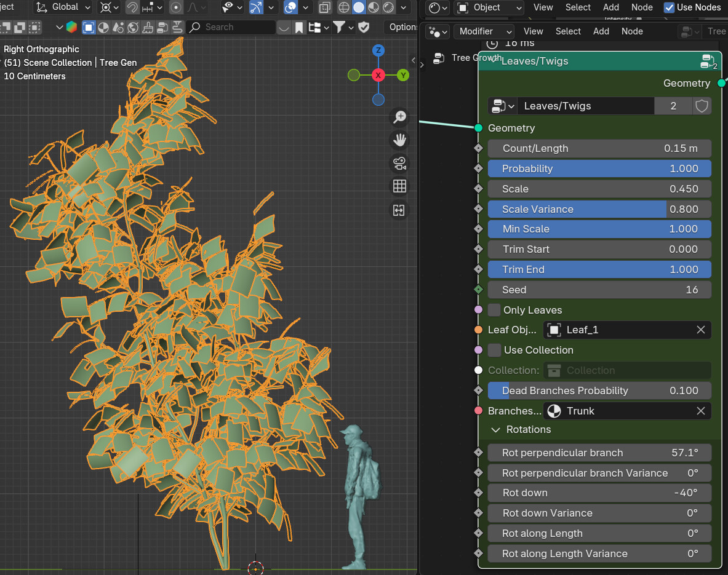Click the Brush filter icon
Screen dimensions: 728x575
pos(148,28)
